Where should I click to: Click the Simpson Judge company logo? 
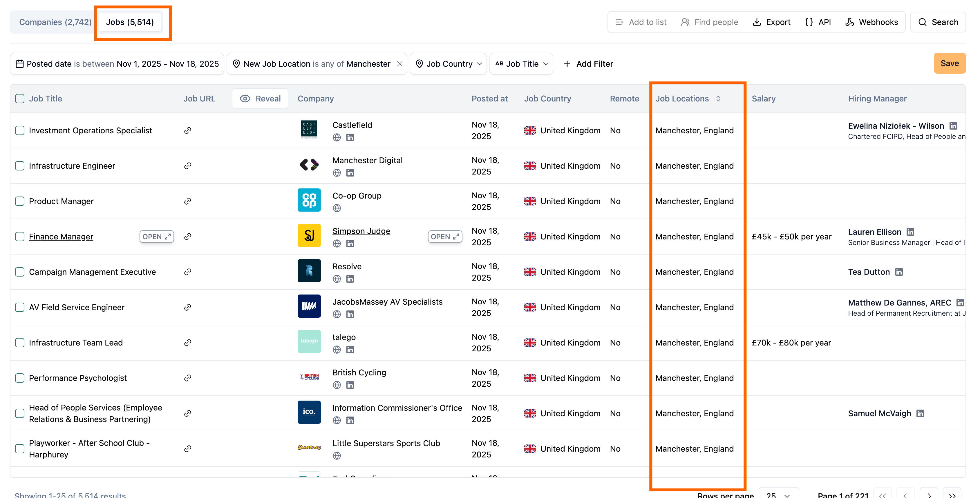309,236
